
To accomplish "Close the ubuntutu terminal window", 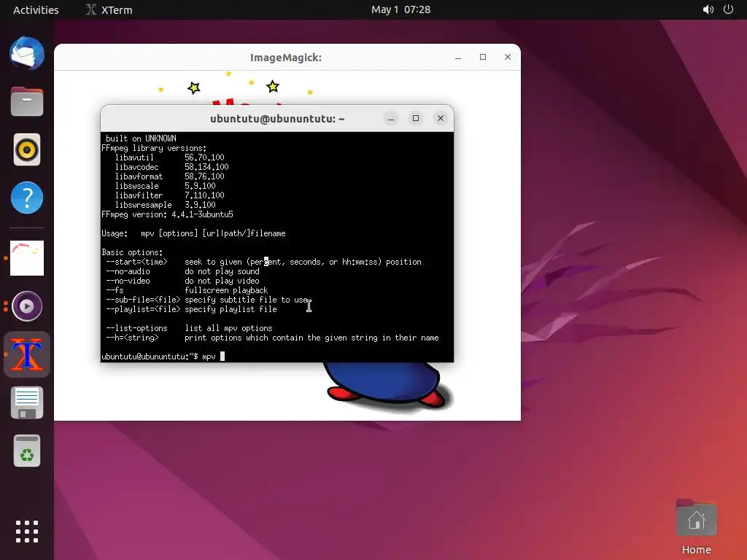I will [440, 118].
